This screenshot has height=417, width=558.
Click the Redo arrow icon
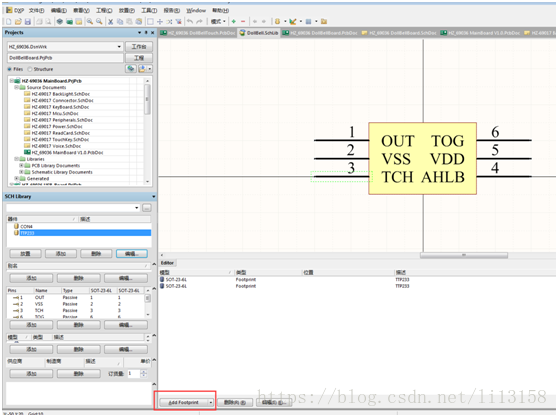pyautogui.click(x=199, y=22)
